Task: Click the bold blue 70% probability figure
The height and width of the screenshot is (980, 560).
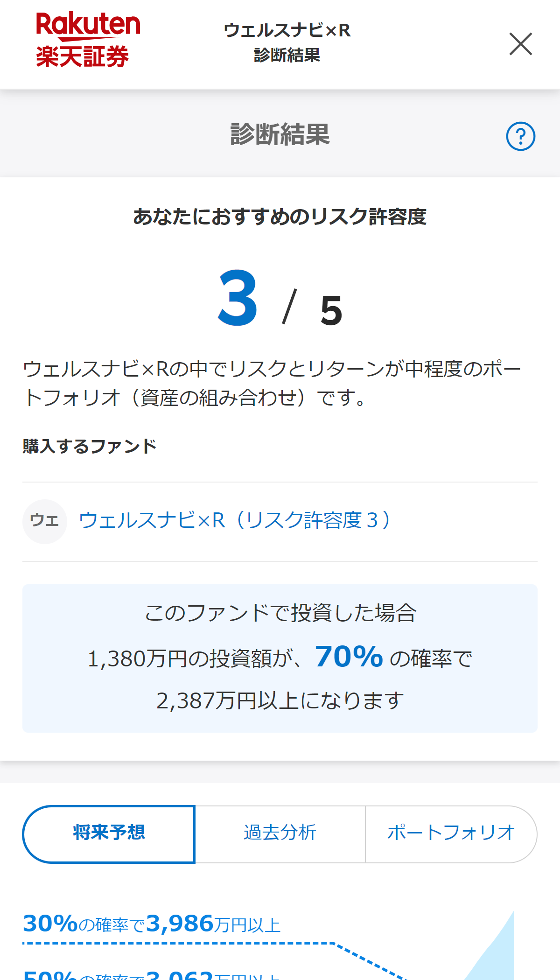Action: pos(349,657)
